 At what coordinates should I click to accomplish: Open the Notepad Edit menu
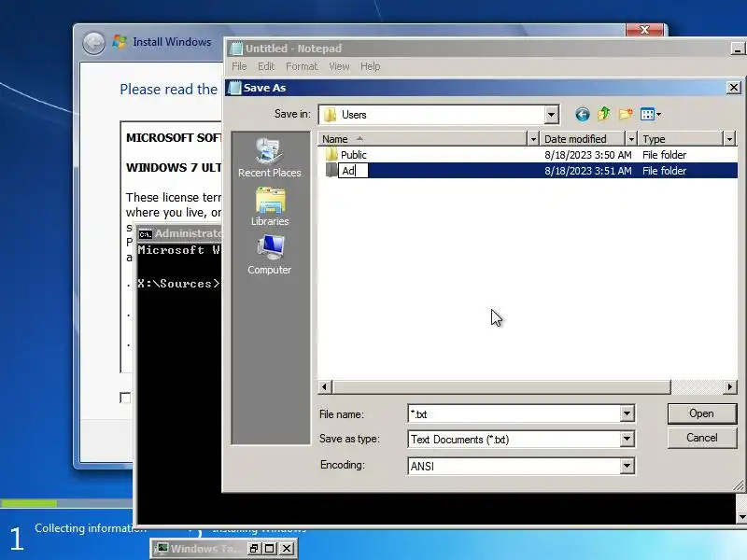click(266, 66)
